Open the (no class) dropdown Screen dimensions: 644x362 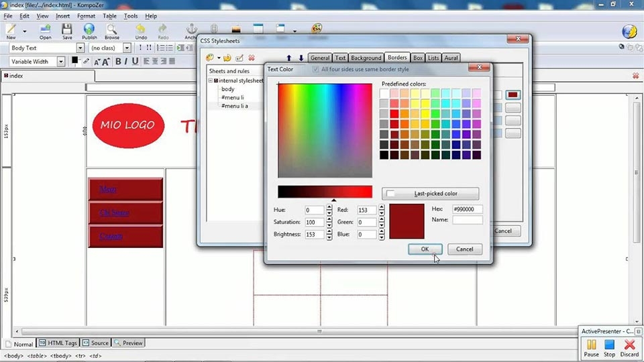coord(127,48)
